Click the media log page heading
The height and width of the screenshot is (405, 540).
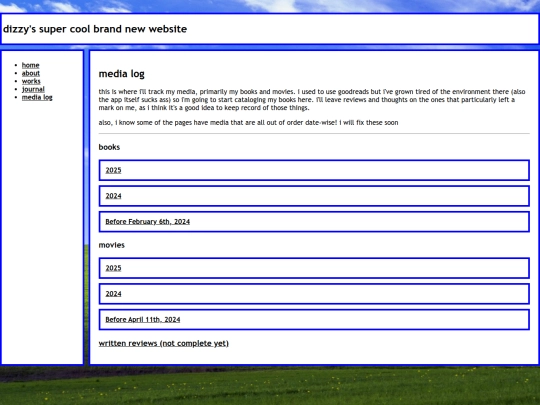(x=122, y=74)
